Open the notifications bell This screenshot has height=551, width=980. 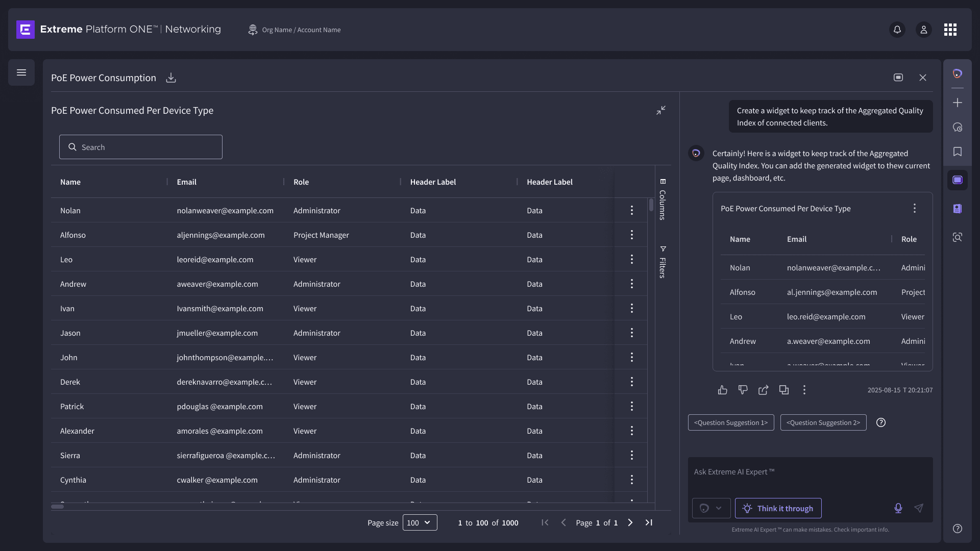point(897,30)
